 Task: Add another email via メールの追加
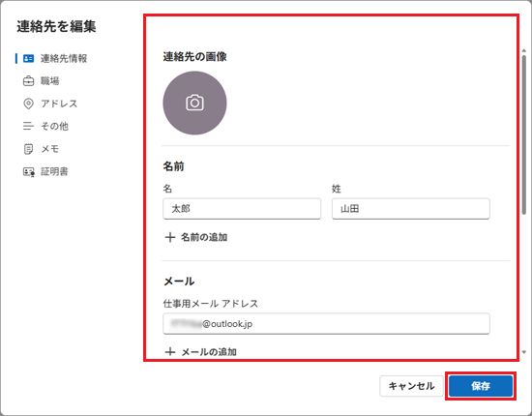pyautogui.click(x=201, y=352)
